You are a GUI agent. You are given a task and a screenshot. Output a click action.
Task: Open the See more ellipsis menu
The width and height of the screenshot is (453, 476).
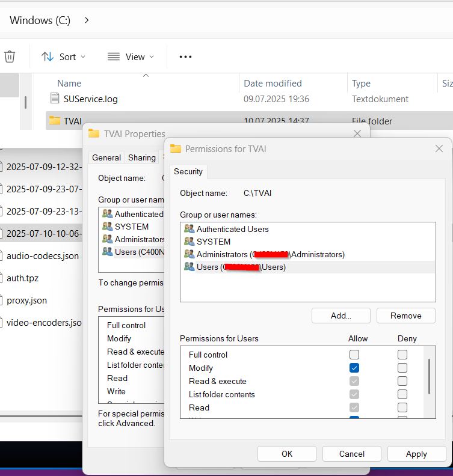[185, 56]
